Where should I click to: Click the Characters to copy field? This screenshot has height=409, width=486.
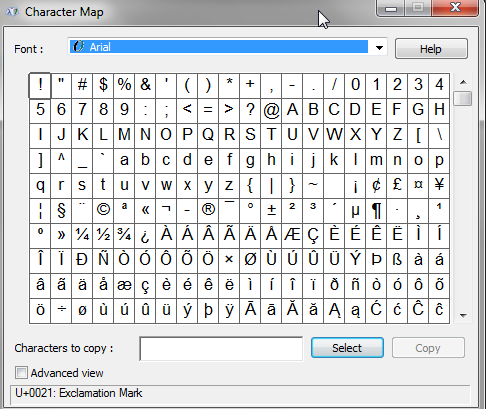tap(221, 349)
